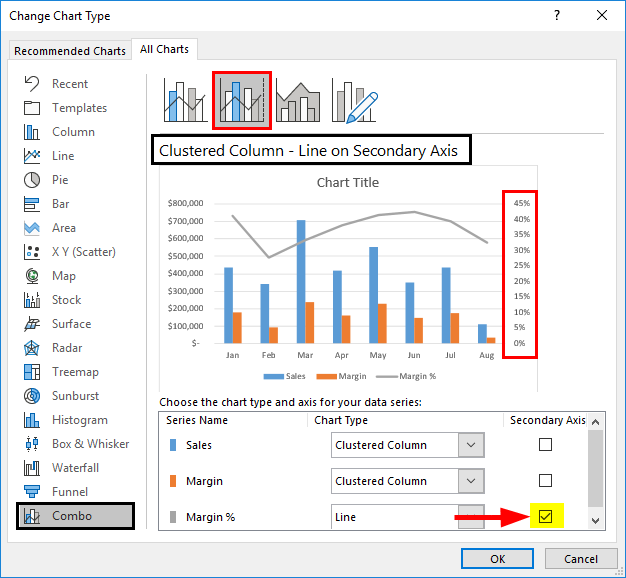Select the Surface chart icon
The height and width of the screenshot is (578, 626).
pyautogui.click(x=32, y=324)
